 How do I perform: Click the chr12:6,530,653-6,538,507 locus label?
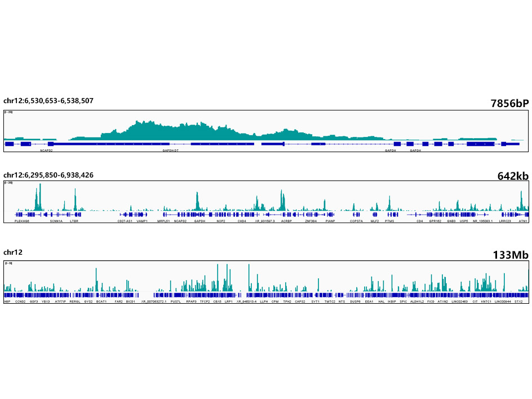point(48,101)
